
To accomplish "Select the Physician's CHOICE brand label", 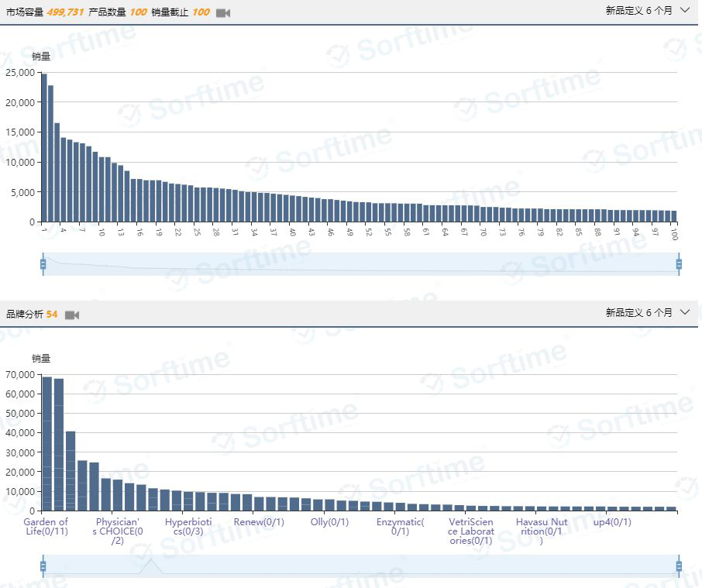I will click(117, 531).
